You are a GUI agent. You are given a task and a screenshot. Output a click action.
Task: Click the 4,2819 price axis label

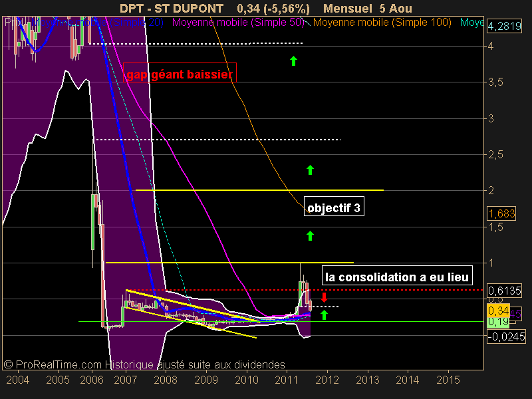coord(504,26)
